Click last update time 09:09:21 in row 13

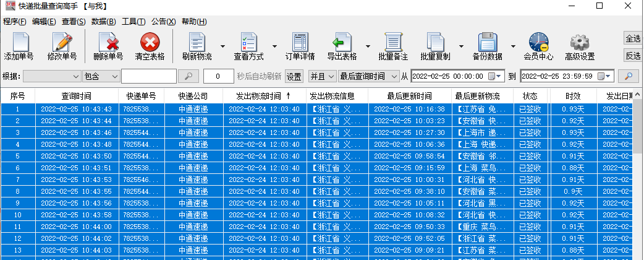point(409,250)
